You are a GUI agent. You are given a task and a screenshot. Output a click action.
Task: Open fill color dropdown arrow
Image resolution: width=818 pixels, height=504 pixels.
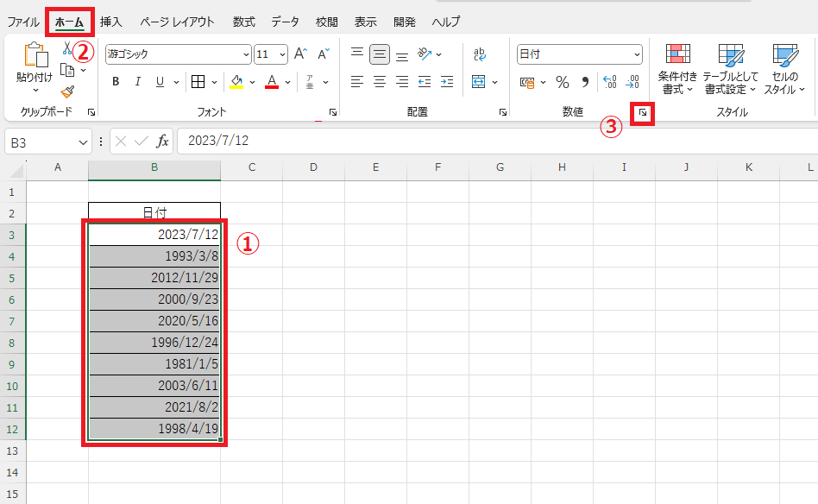tap(253, 83)
